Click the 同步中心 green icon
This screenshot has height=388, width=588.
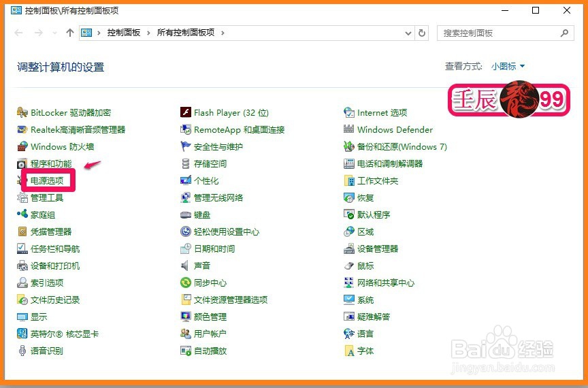(186, 282)
